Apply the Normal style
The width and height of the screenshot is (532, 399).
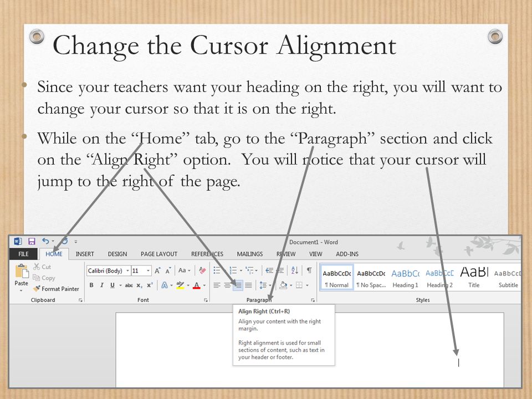[x=336, y=278]
